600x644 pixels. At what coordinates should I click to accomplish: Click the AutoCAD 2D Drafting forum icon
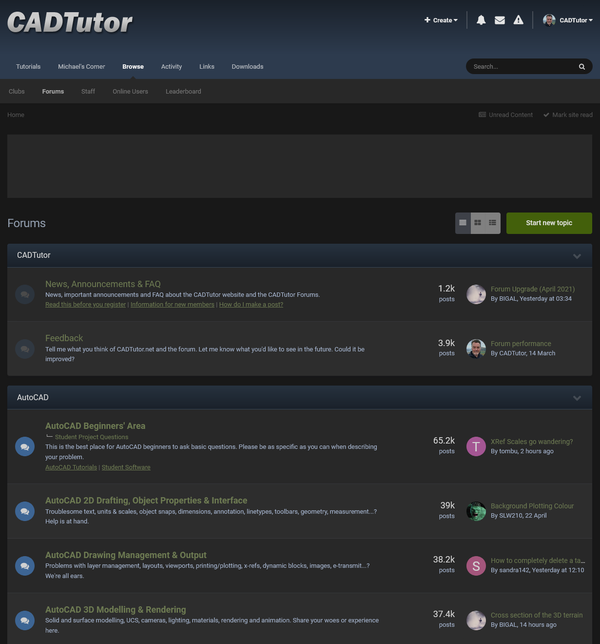pyautogui.click(x=25, y=511)
